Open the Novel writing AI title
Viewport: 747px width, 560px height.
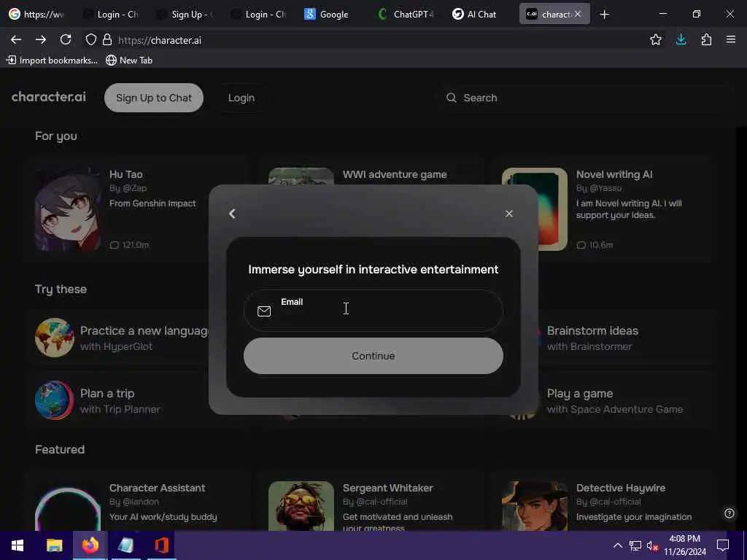click(x=614, y=174)
